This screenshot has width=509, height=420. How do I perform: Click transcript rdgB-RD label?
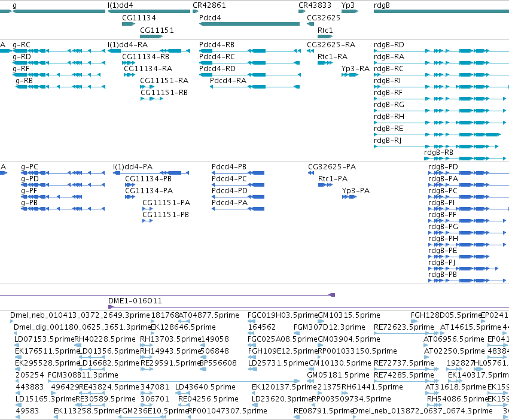pos(389,44)
